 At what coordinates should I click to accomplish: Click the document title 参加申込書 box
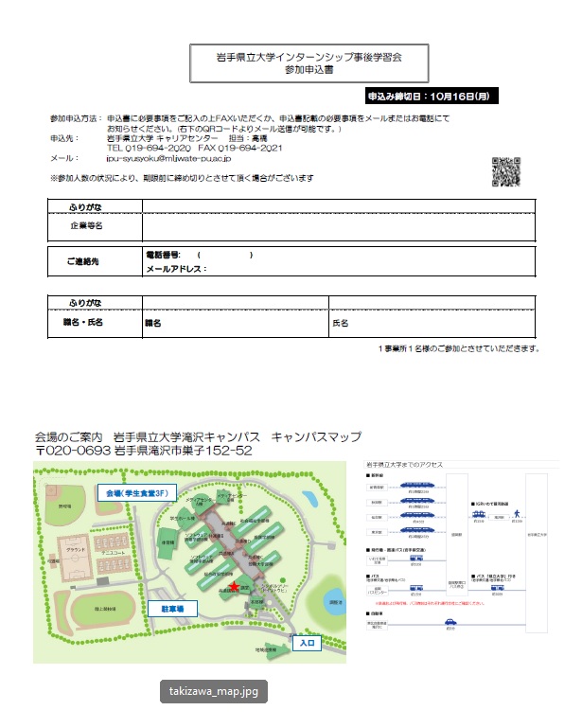point(309,63)
